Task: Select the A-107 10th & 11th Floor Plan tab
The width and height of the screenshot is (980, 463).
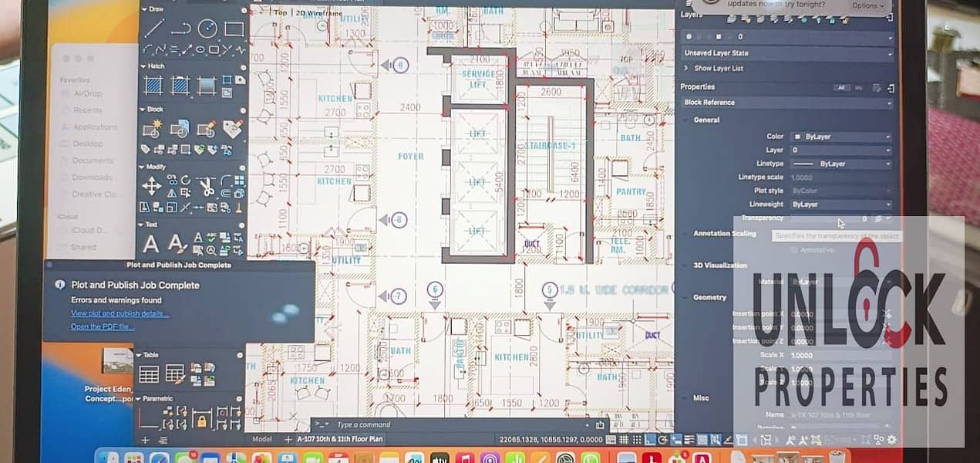Action: pos(340,439)
